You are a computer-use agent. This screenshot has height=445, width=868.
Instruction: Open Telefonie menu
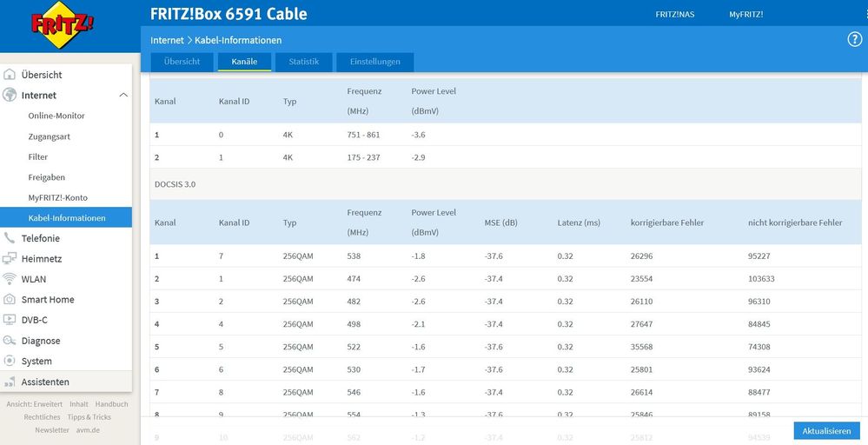click(x=41, y=238)
